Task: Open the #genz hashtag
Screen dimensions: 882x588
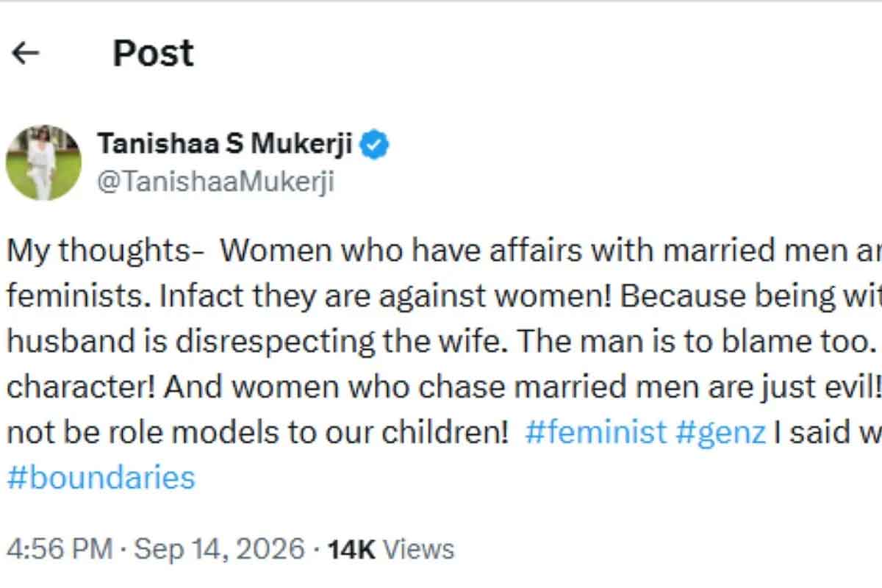Action: coord(720,432)
